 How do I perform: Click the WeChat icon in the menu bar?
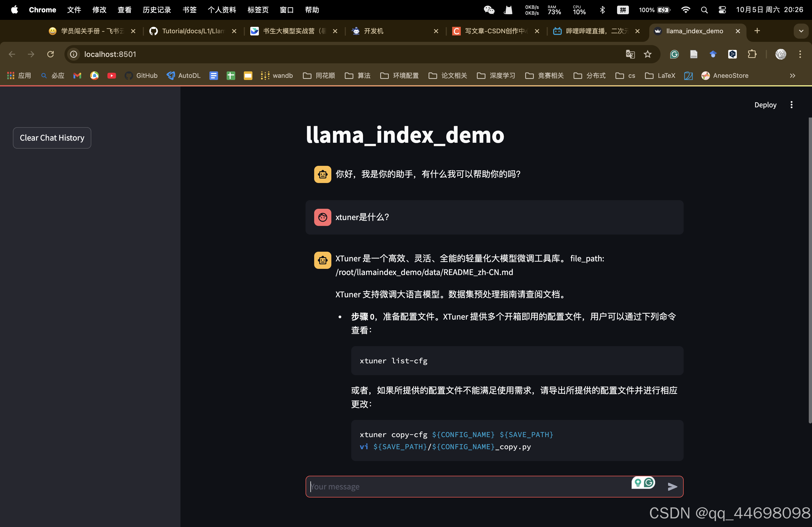[x=489, y=10]
